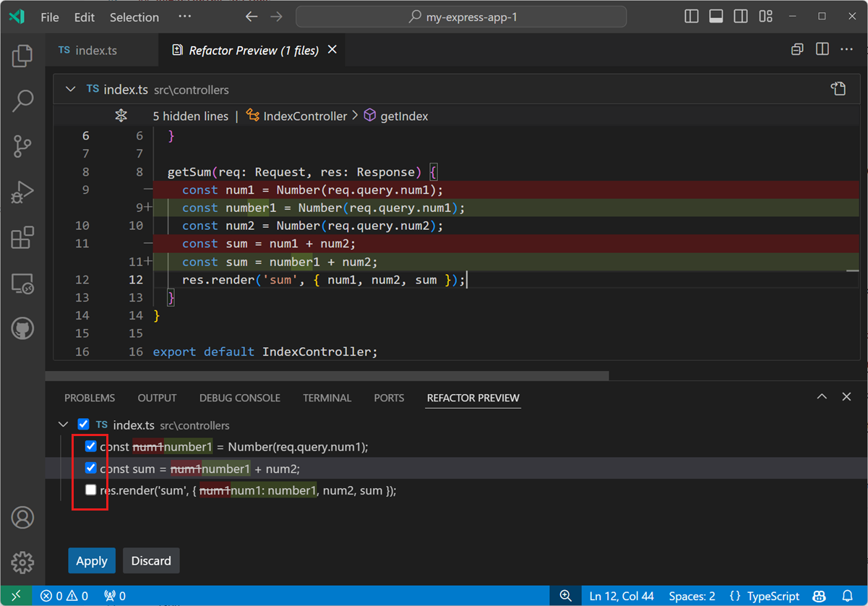The height and width of the screenshot is (606, 868).
Task: Click the TypeScript language mode in status bar
Action: pos(773,596)
